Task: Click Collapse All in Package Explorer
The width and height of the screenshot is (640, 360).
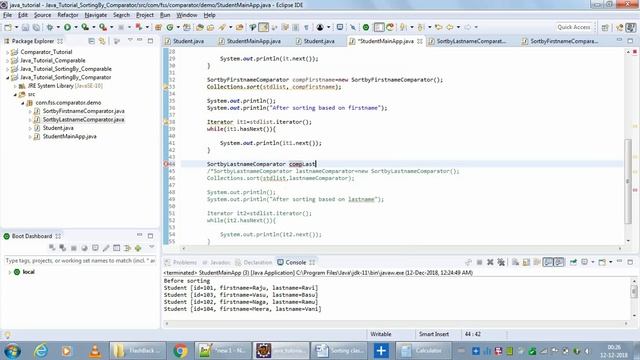Action: [x=91, y=41]
